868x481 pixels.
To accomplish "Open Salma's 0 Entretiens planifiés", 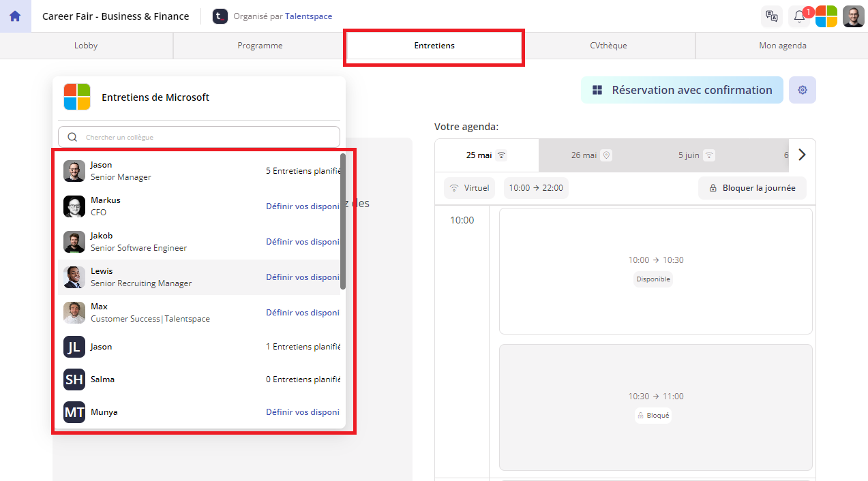I will click(303, 379).
